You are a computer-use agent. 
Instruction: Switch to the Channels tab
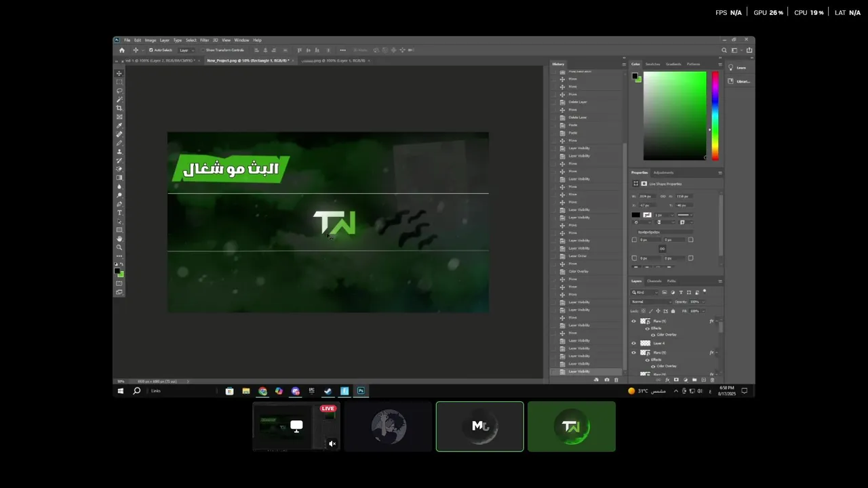[x=654, y=281]
